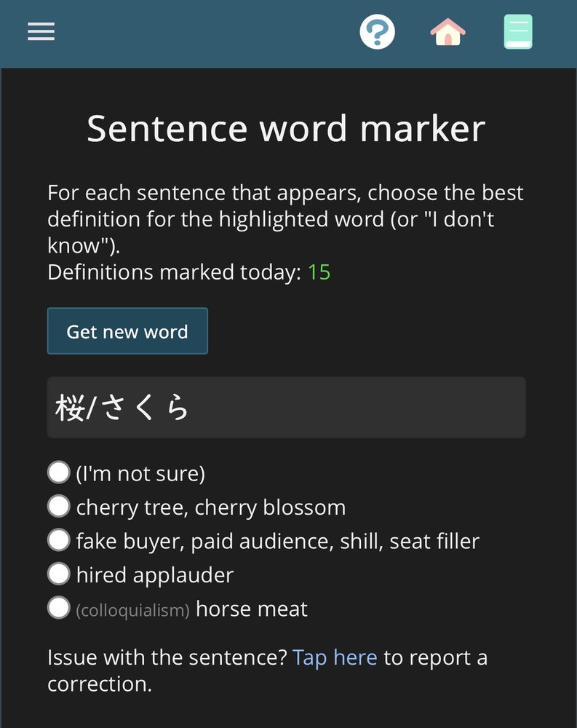The image size is (577, 728).
Task: Go to the home page icon
Action: tap(447, 32)
